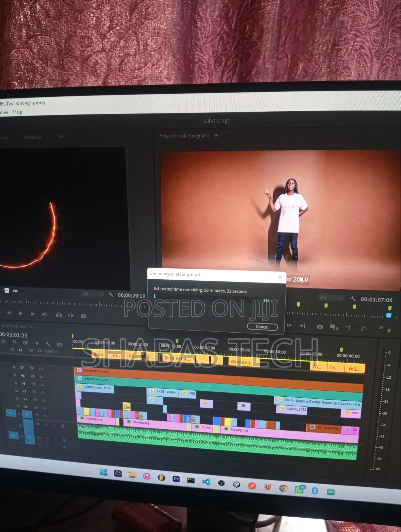
Task: Toggle Insert sequences as nests icon
Action: tap(3, 341)
